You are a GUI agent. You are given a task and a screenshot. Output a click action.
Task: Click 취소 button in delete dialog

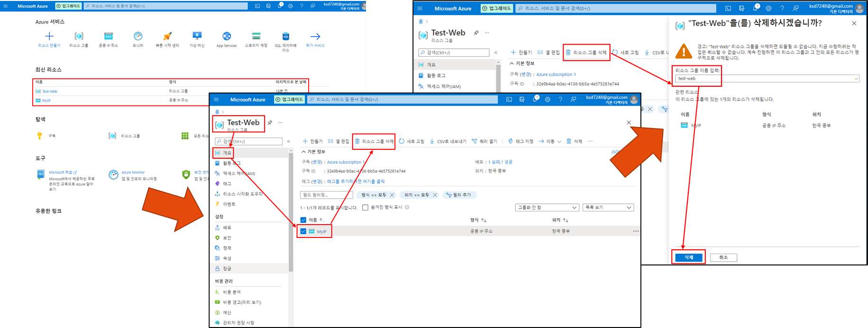point(723,257)
